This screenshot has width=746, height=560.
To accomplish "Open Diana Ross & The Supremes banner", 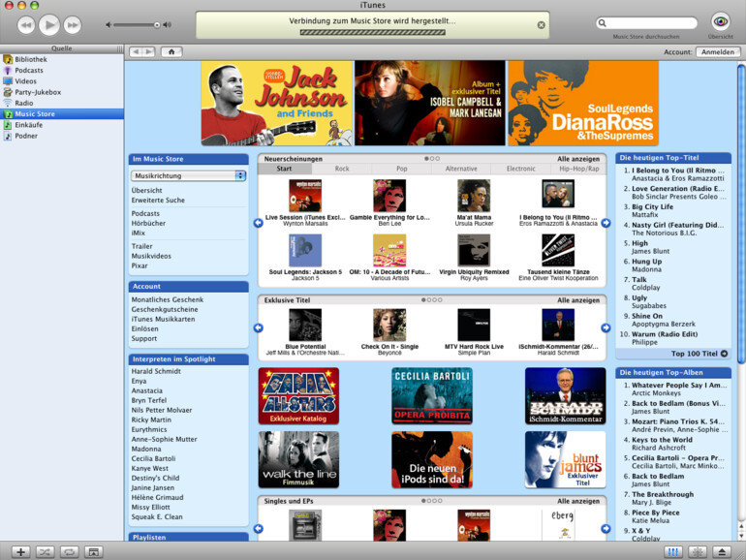I will (583, 104).
